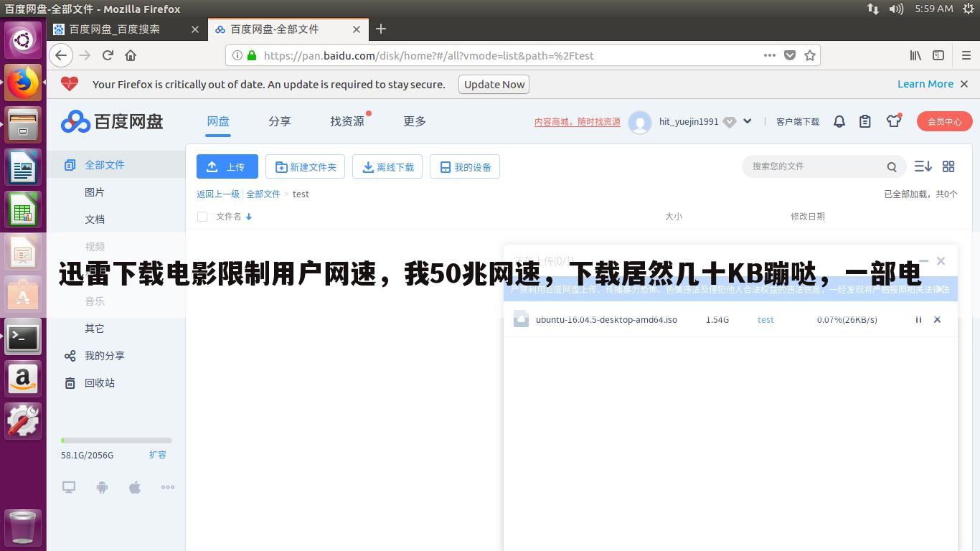Open the Amazon launcher in dock
The image size is (980, 551).
point(23,378)
